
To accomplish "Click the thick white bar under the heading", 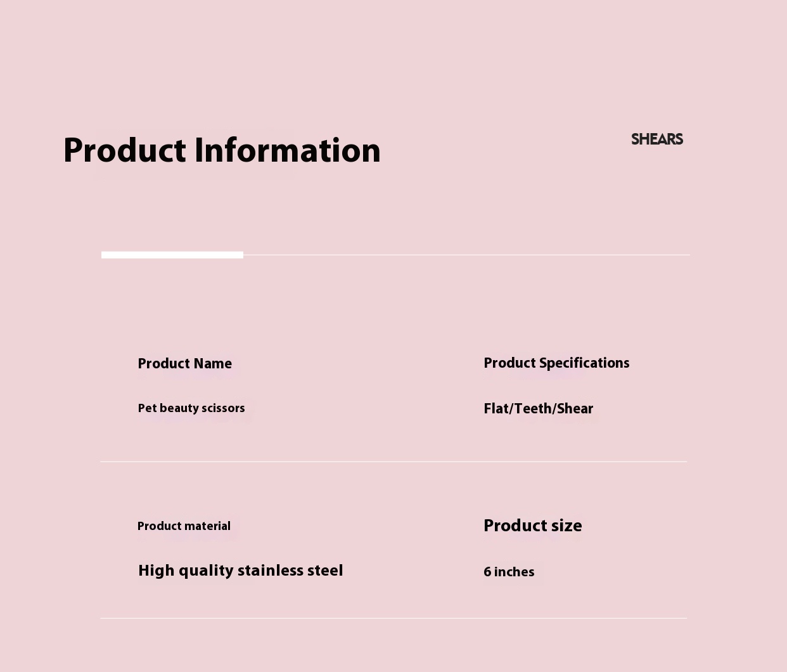I will pyautogui.click(x=172, y=255).
